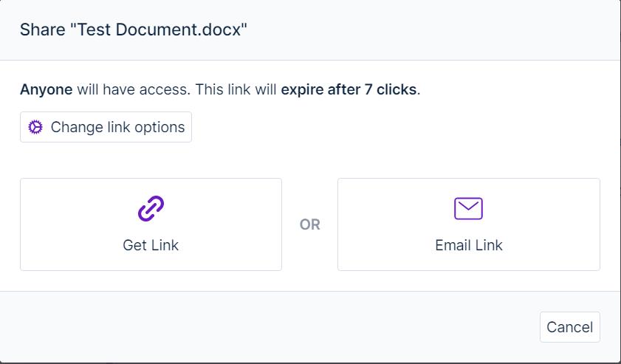Screen dimensions: 621x364
Task: Click the "Email Link" text label
Action: point(469,245)
